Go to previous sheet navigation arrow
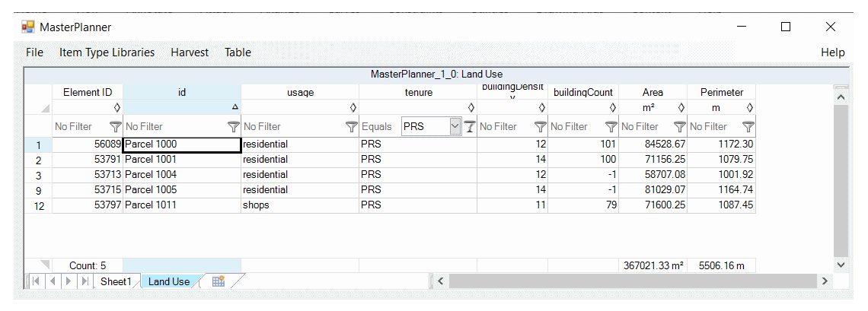Image resolution: width=868 pixels, height=311 pixels. pyautogui.click(x=53, y=281)
